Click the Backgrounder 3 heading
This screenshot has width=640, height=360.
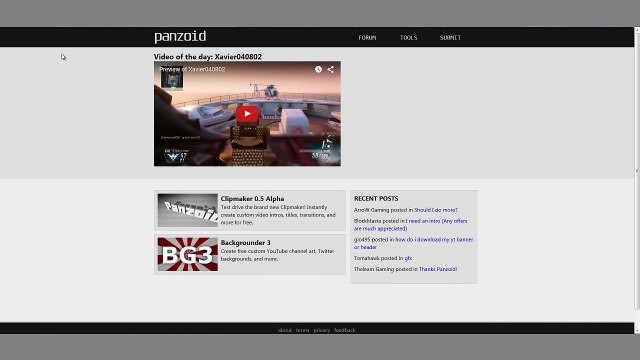(245, 243)
